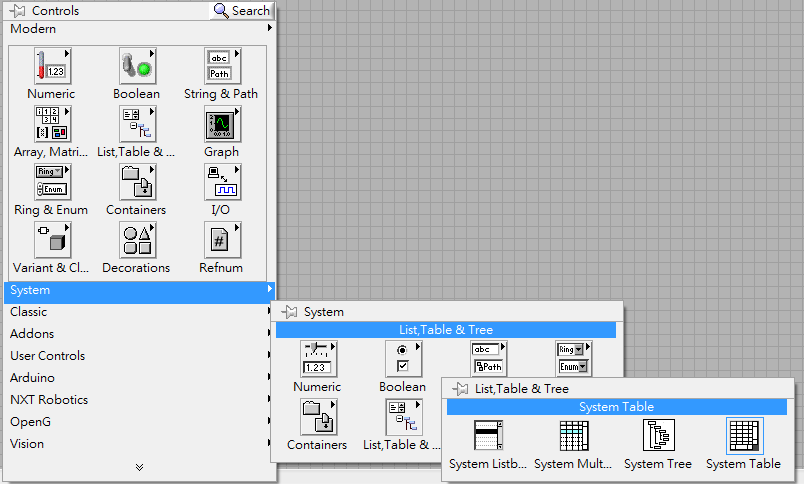Viewport: 804px width, 484px height.
Task: Open the System Boolean subpalette
Action: pos(404,359)
